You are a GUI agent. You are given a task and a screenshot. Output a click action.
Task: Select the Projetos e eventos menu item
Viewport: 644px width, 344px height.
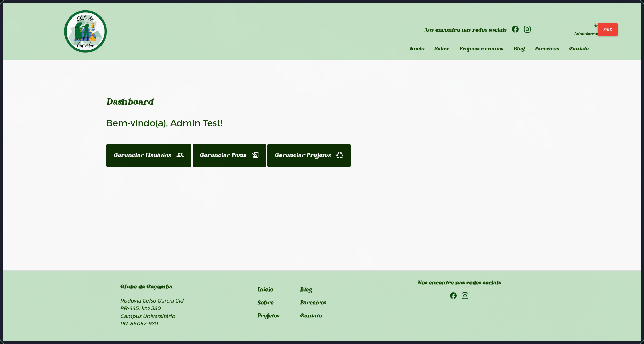click(481, 48)
